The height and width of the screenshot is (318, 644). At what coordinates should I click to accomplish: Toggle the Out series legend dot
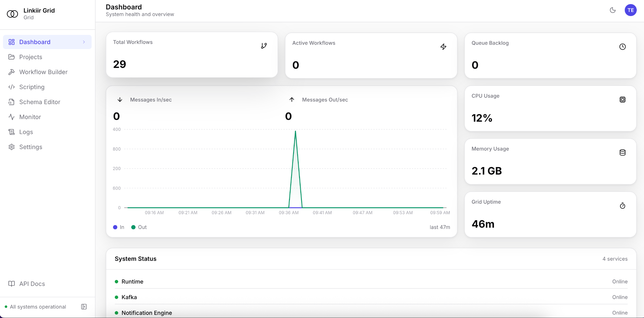[133, 227]
